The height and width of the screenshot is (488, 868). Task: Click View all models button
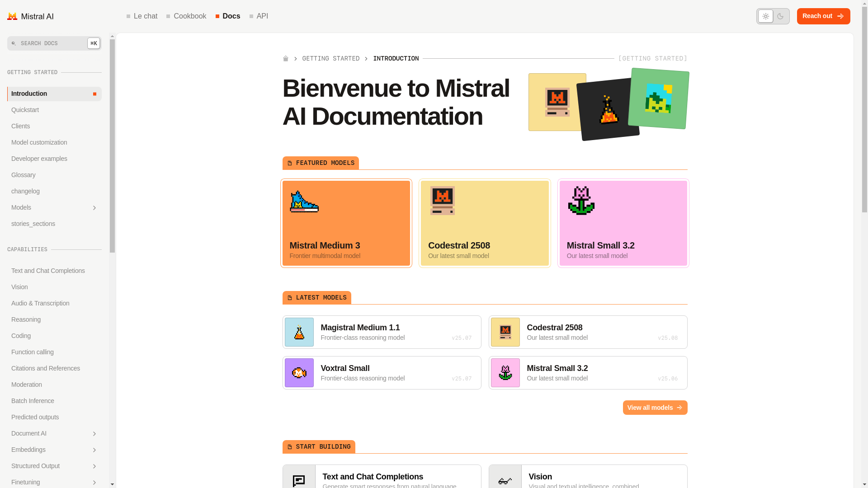pos(655,408)
